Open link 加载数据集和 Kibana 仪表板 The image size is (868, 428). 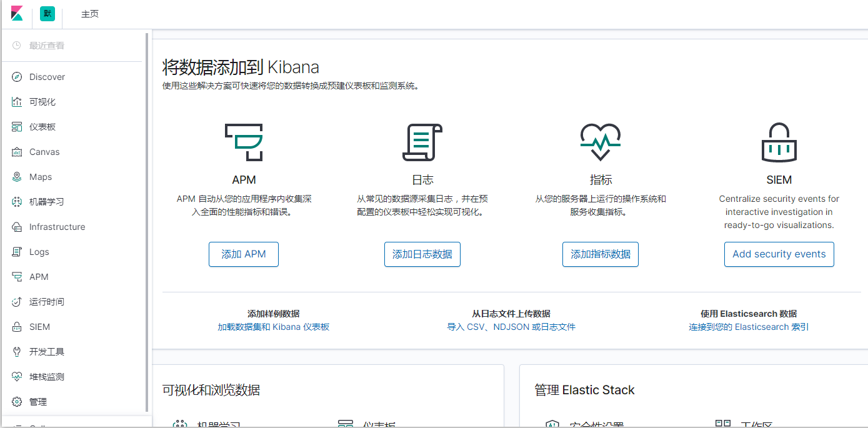coord(274,327)
